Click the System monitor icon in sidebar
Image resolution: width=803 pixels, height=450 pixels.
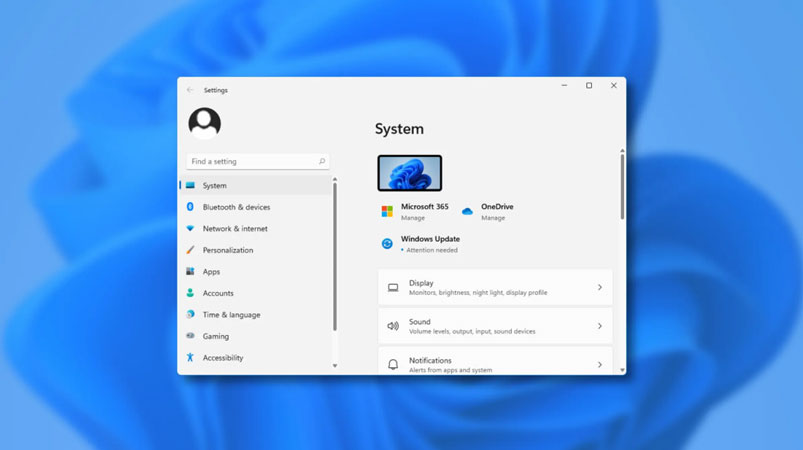tap(190, 185)
